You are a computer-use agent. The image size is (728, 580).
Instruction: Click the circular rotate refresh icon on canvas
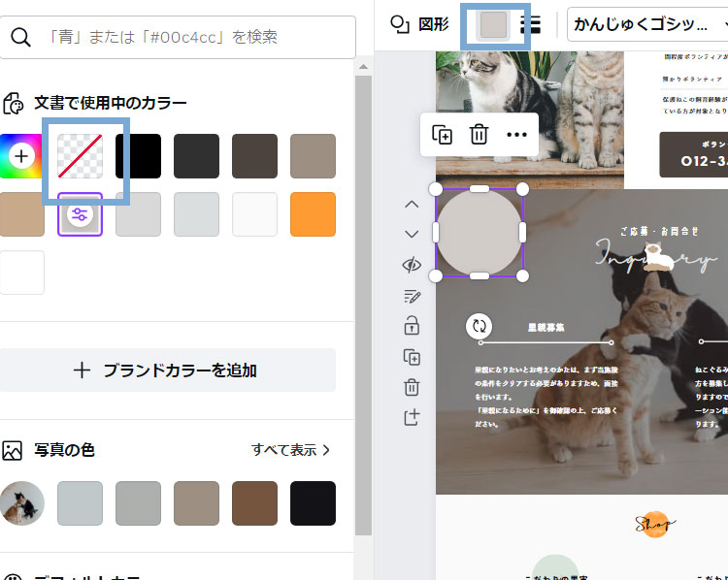[480, 326]
